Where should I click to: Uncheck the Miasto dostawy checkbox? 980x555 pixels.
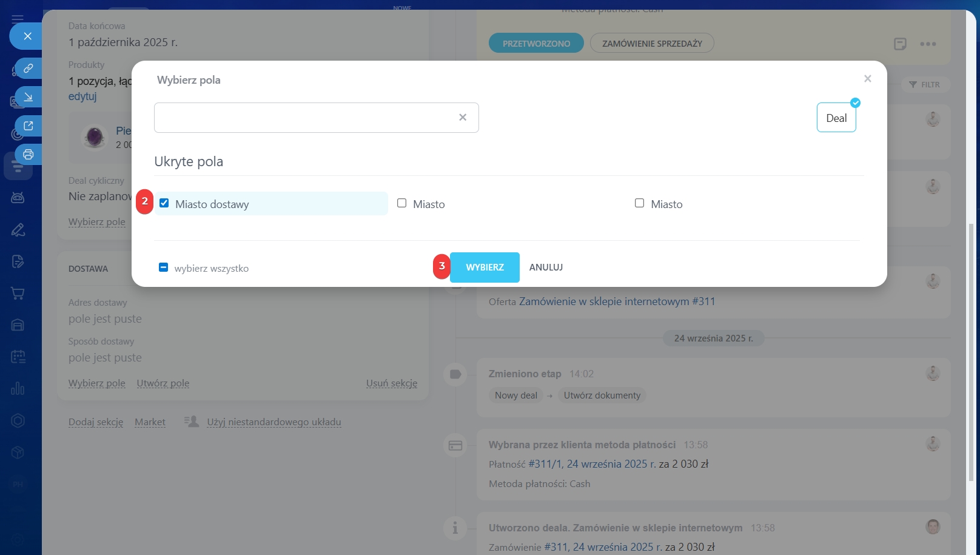click(x=164, y=203)
